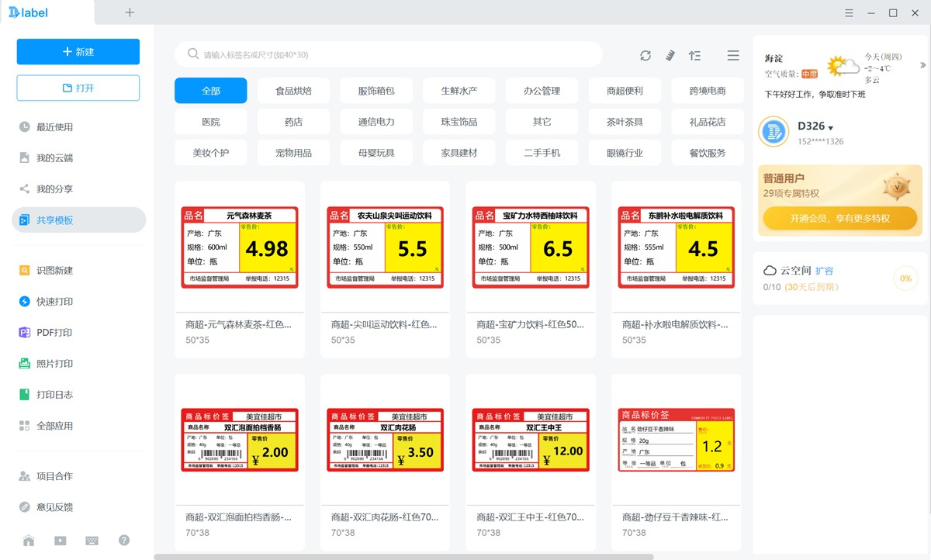Open 最近使用 in the sidebar

(54, 127)
